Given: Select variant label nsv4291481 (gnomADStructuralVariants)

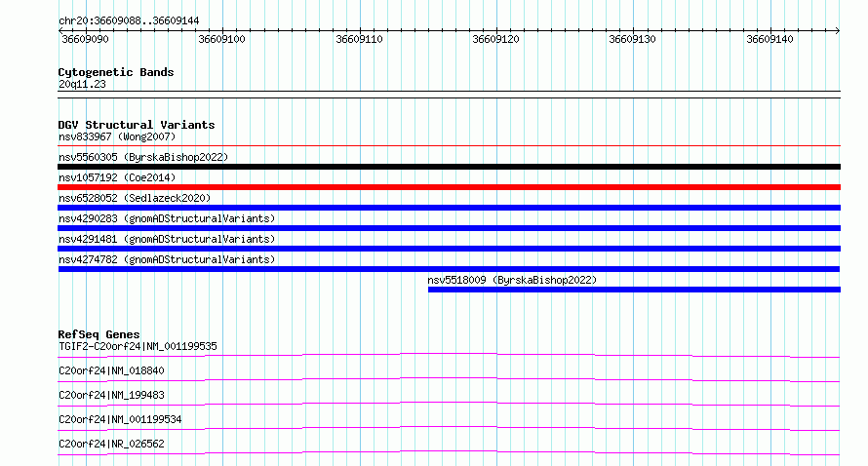Looking at the screenshot, I should [x=167, y=239].
